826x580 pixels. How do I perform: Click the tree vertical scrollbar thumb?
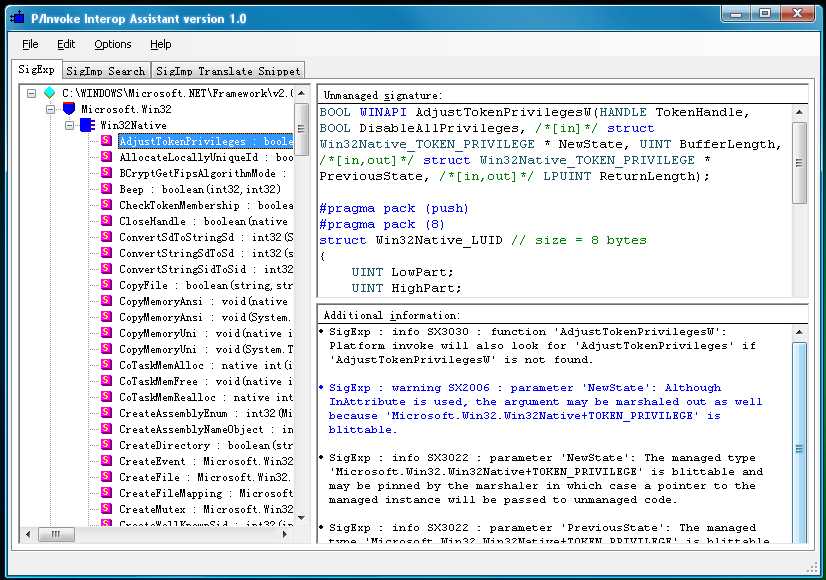tap(301, 129)
